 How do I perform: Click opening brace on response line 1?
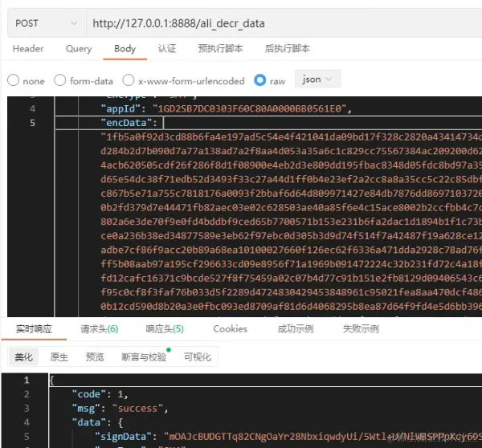[51, 381]
